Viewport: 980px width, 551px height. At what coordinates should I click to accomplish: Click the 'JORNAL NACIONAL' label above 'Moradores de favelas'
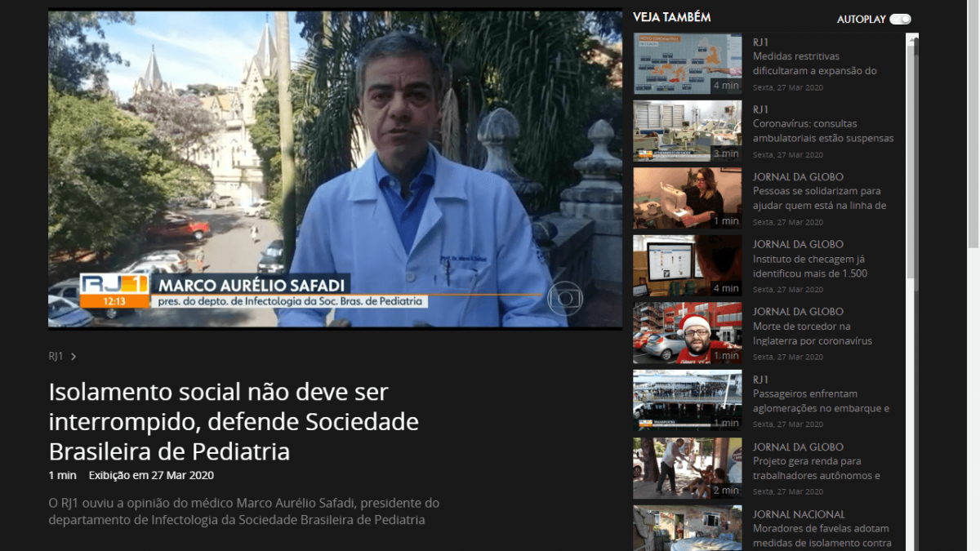(799, 514)
